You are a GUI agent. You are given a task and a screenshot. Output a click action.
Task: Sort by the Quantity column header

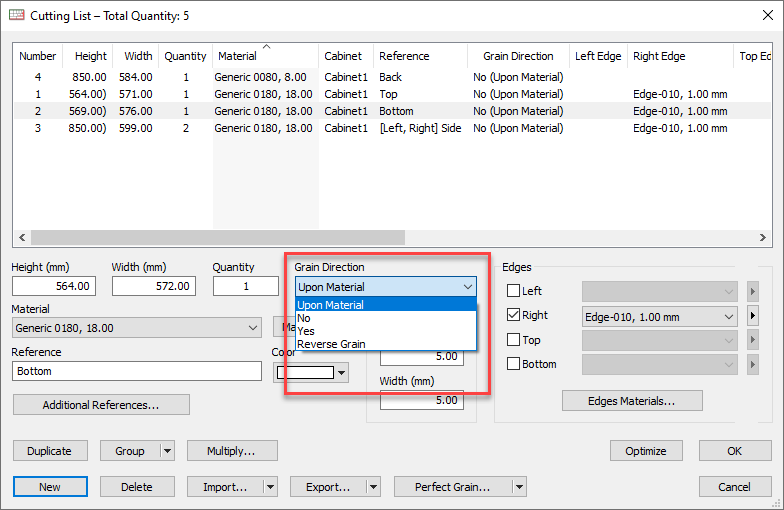[186, 56]
